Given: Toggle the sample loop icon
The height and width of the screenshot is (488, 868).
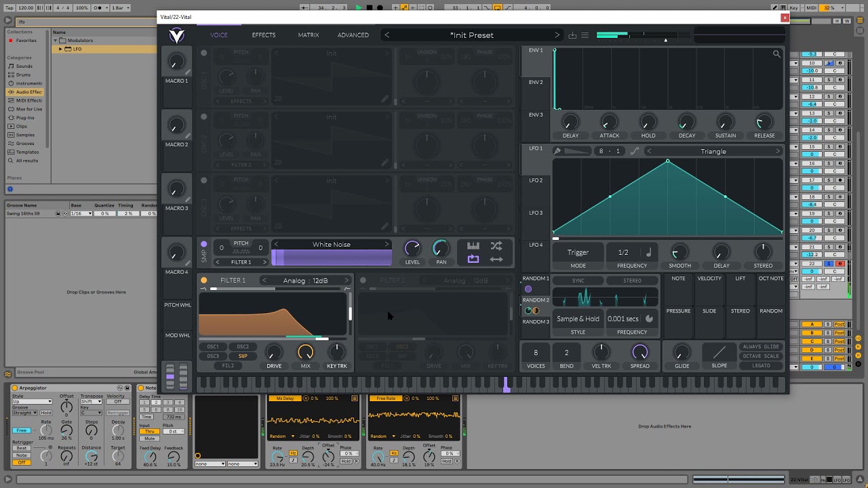Looking at the screenshot, I should (x=473, y=259).
